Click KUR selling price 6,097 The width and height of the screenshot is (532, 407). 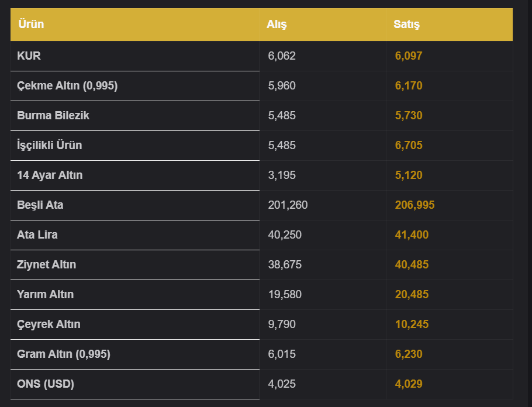pyautogui.click(x=409, y=56)
